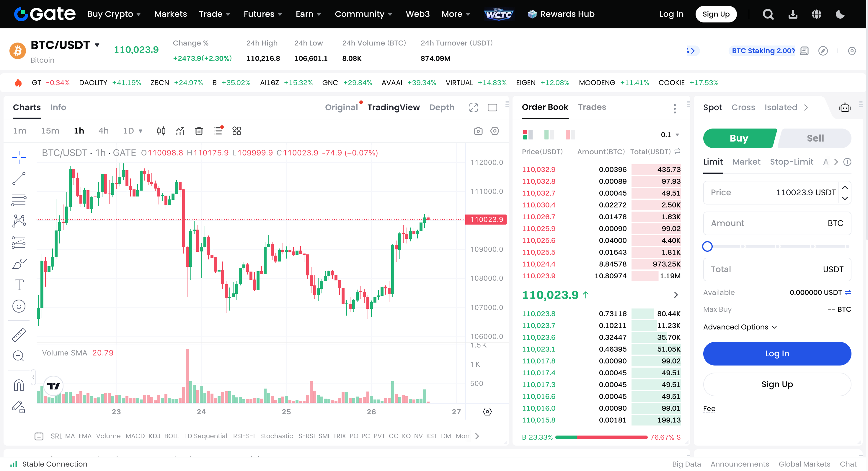Expand the Advanced Options section

tap(740, 327)
